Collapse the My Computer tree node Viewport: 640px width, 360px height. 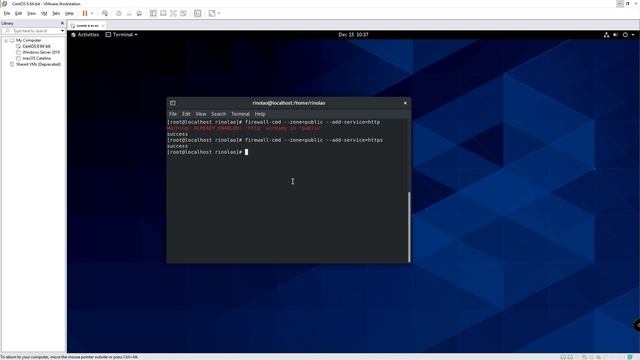tap(6, 40)
